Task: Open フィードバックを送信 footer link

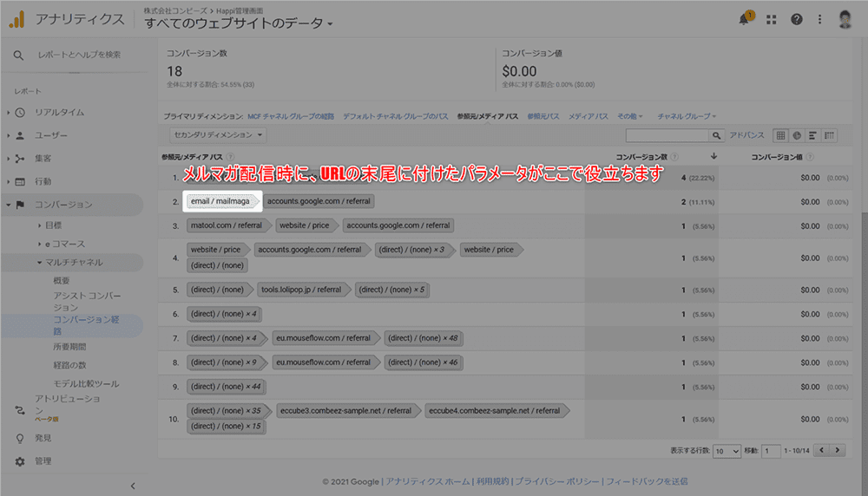Action: click(x=647, y=481)
